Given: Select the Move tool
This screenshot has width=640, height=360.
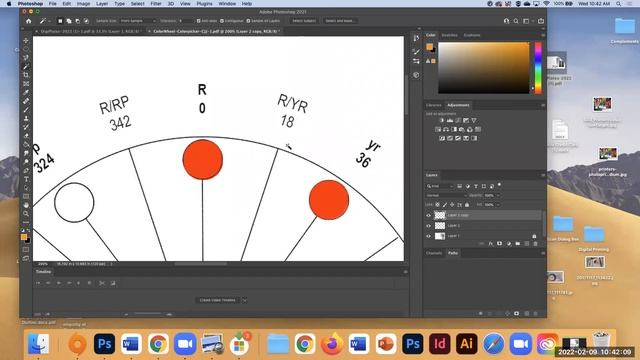Looking at the screenshot, I should [26, 40].
